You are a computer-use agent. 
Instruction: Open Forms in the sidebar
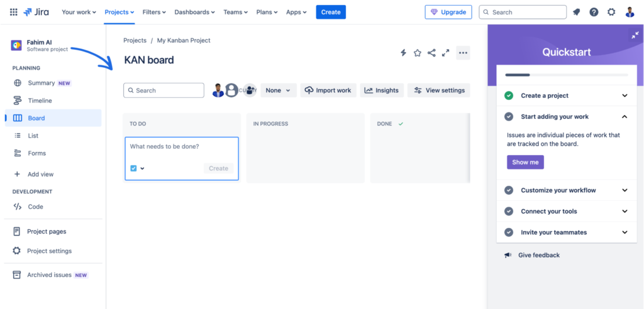(x=53, y=153)
